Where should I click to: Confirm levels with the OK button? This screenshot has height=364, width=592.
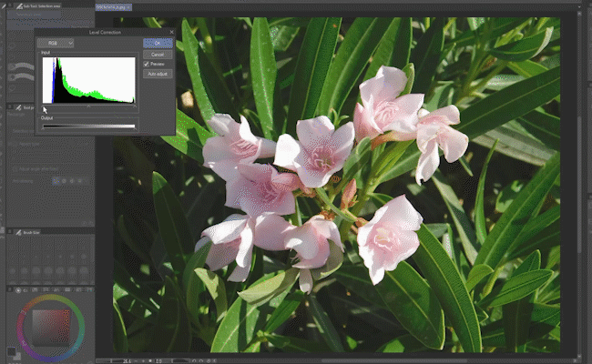click(158, 43)
